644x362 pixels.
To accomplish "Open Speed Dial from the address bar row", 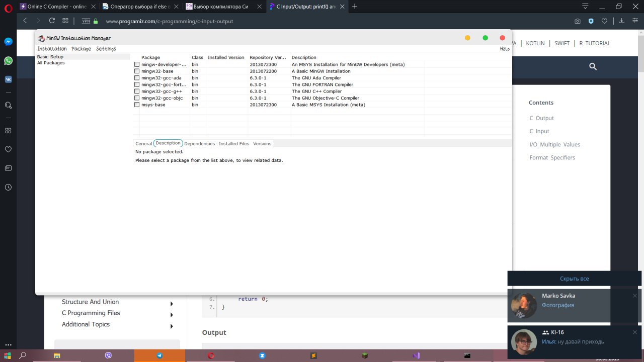I will point(65,21).
